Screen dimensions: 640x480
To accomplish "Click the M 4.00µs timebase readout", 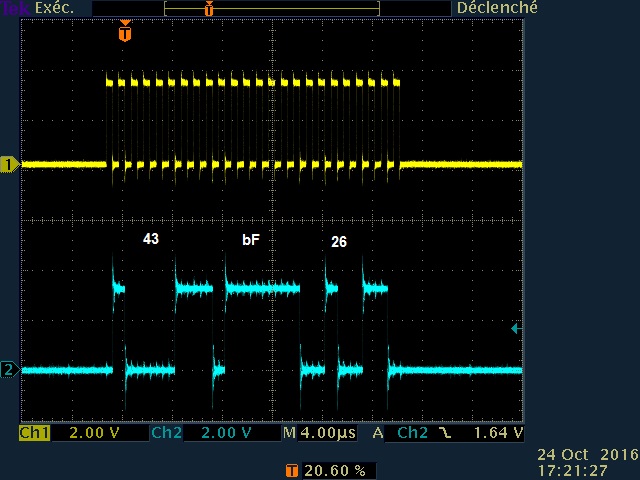I will click(x=320, y=433).
